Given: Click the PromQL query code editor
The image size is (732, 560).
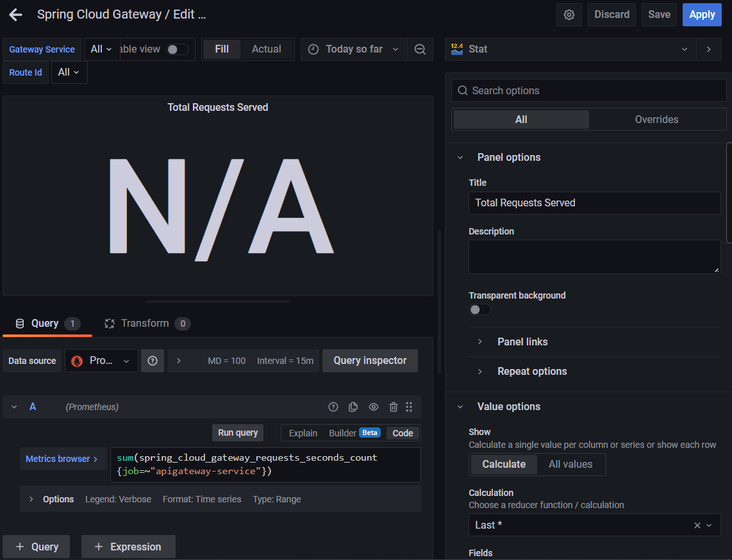Looking at the screenshot, I should [x=265, y=465].
